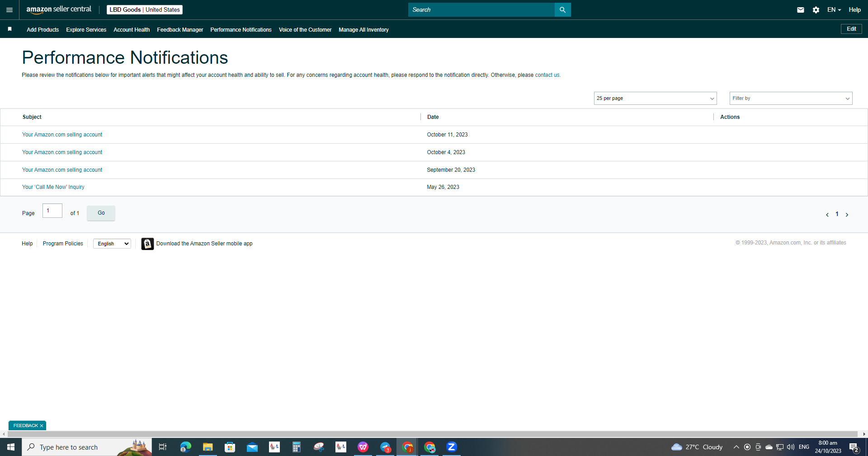This screenshot has width=868, height=456.
Task: Open the settings gear icon
Action: click(816, 9)
